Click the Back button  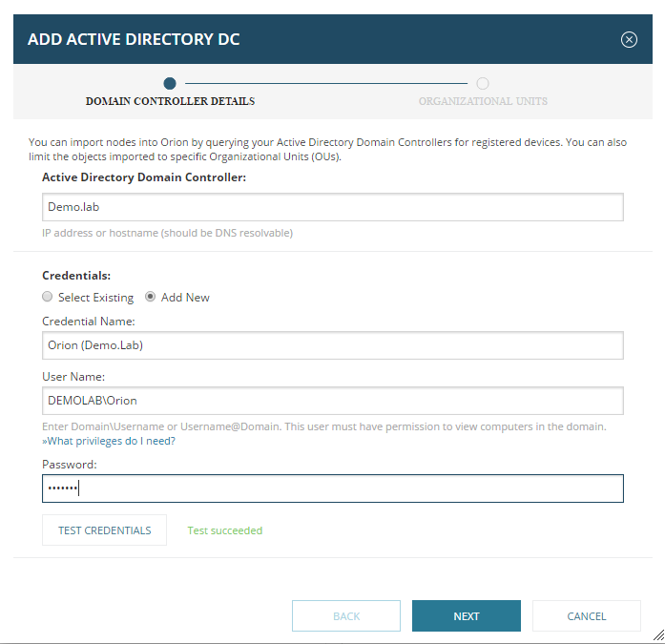pos(346,616)
